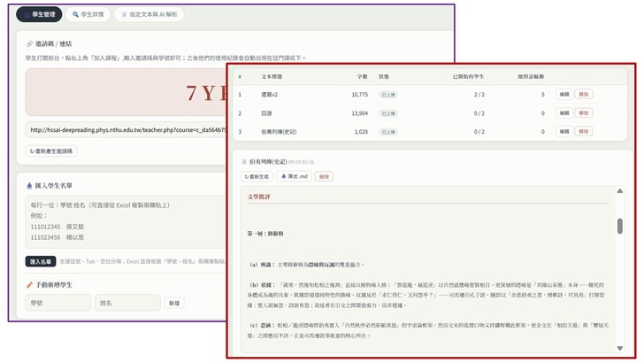Edit the 伯夷列傳(史記) row
The width and height of the screenshot is (644, 363).
click(564, 132)
